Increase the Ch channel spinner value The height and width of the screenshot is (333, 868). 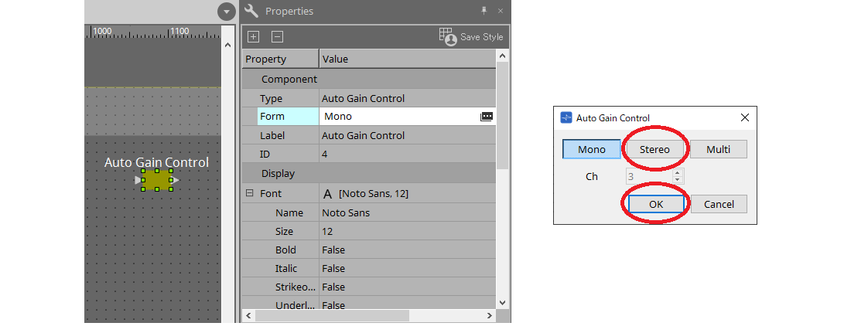678,173
